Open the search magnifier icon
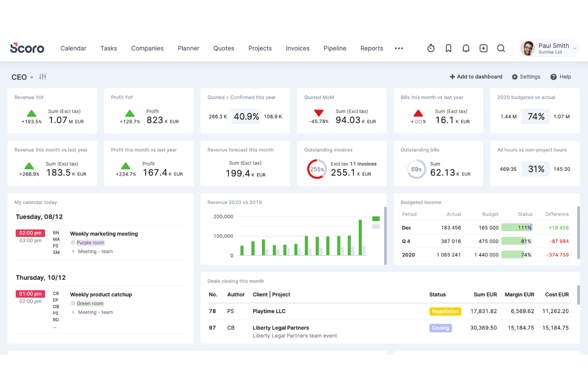 coord(501,48)
